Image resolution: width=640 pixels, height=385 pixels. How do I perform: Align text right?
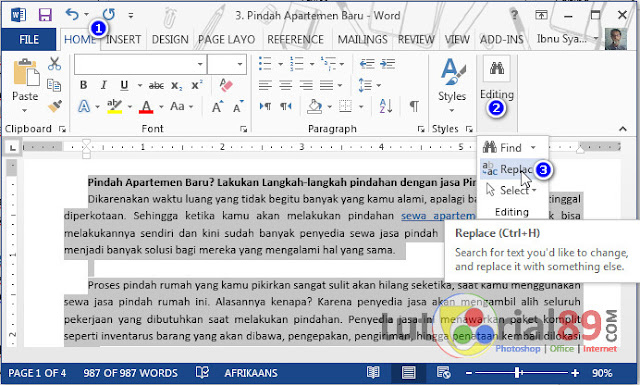click(x=306, y=85)
